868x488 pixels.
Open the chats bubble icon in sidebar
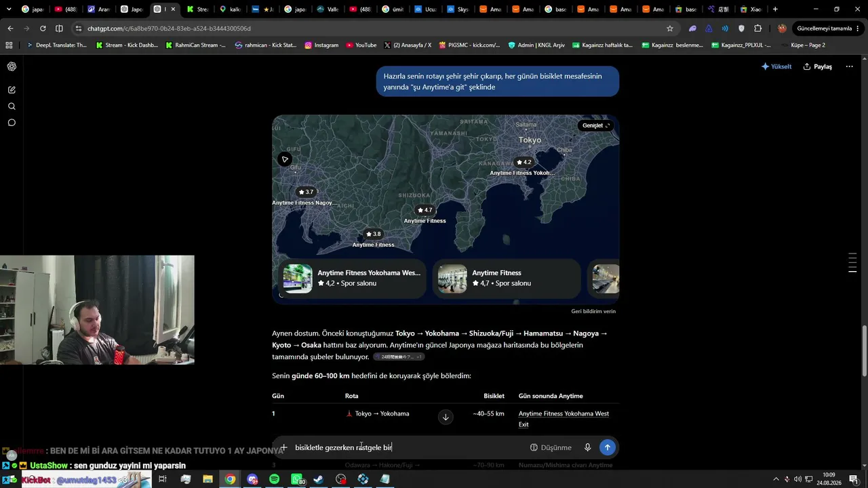click(x=12, y=123)
